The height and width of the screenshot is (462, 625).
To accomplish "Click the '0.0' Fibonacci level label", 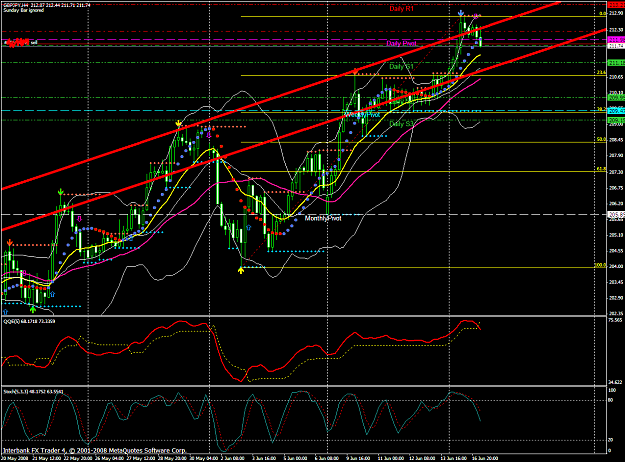I will point(603,14).
